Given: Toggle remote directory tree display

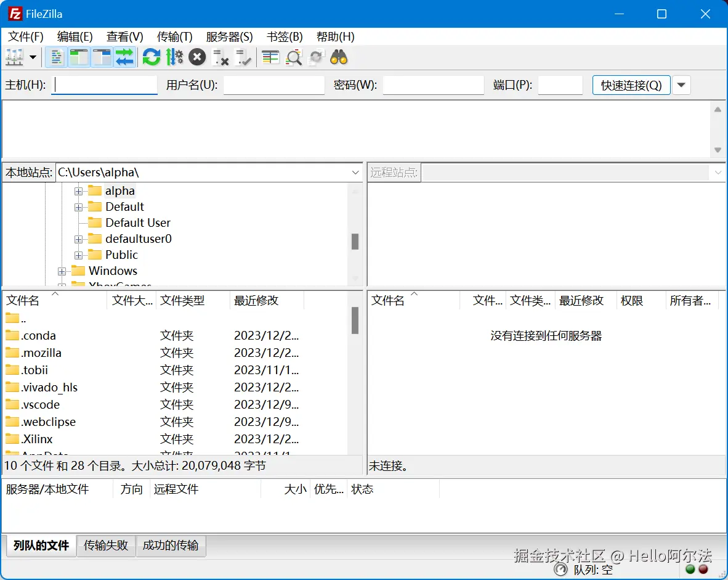Looking at the screenshot, I should [102, 57].
